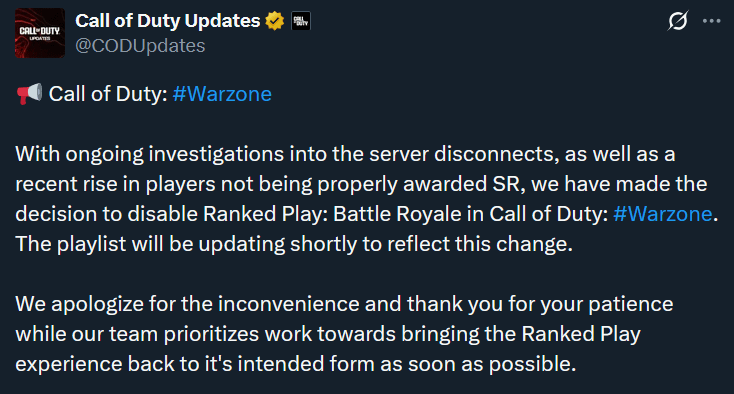
Task: Click the red megaphone emoji
Action: (x=29, y=94)
